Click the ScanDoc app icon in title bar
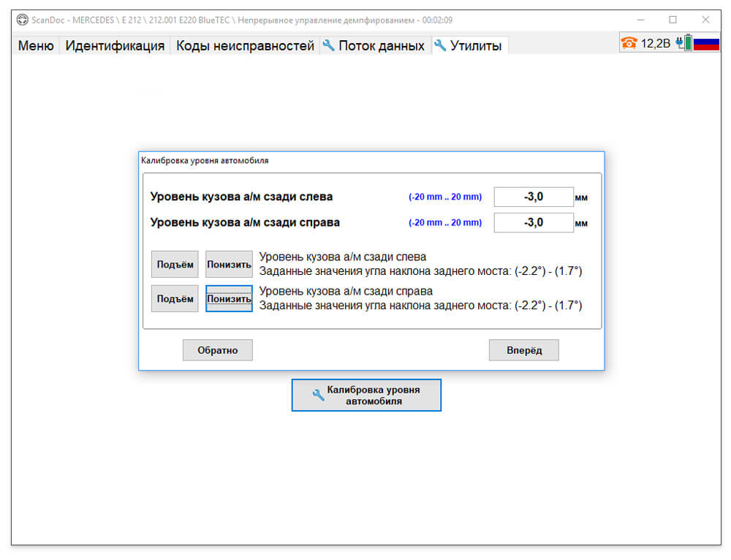This screenshot has height=560, width=731. pyautogui.click(x=23, y=20)
